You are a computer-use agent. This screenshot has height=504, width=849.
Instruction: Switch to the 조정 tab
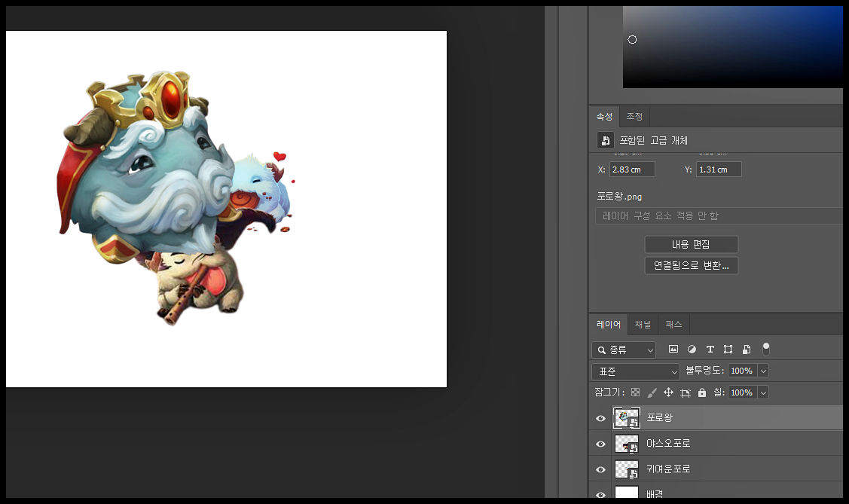coord(634,116)
